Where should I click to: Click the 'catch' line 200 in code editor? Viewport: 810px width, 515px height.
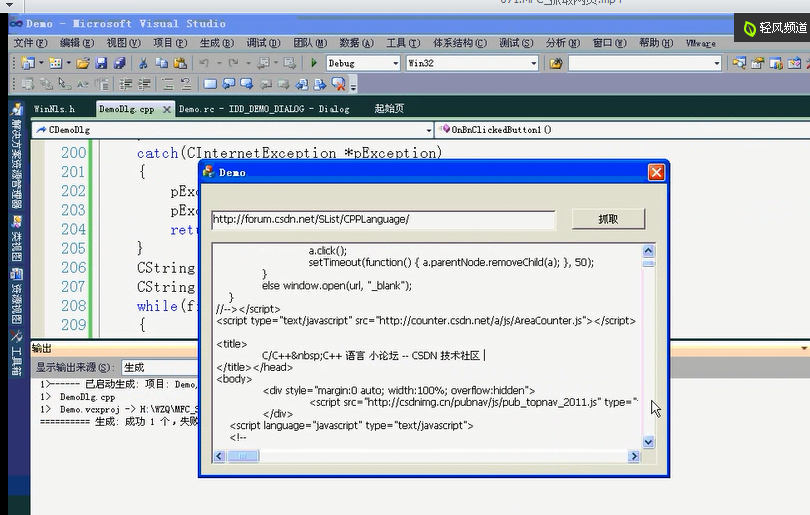point(289,153)
